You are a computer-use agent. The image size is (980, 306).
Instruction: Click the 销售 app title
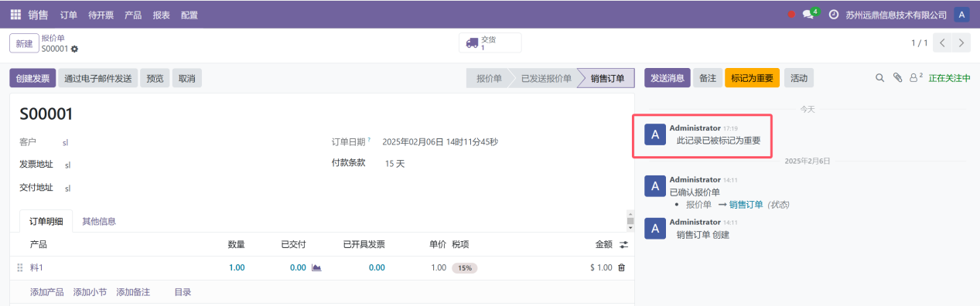[39, 15]
